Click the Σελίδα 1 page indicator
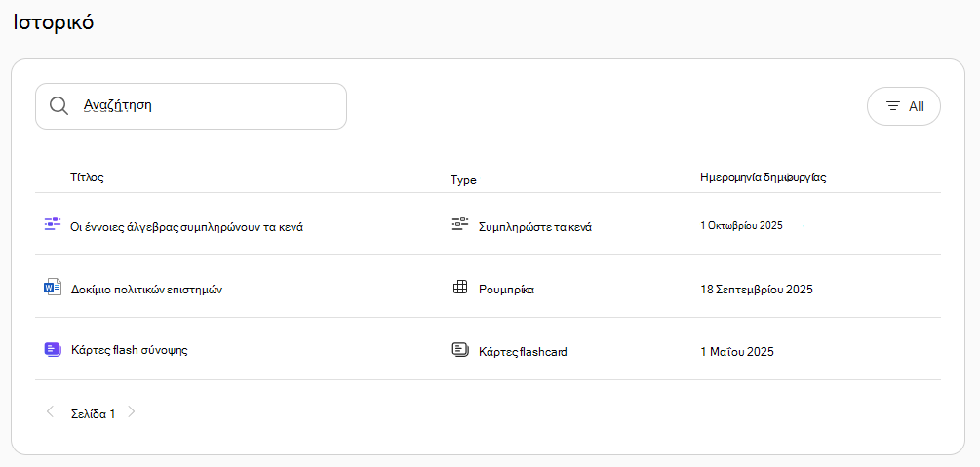 point(94,413)
